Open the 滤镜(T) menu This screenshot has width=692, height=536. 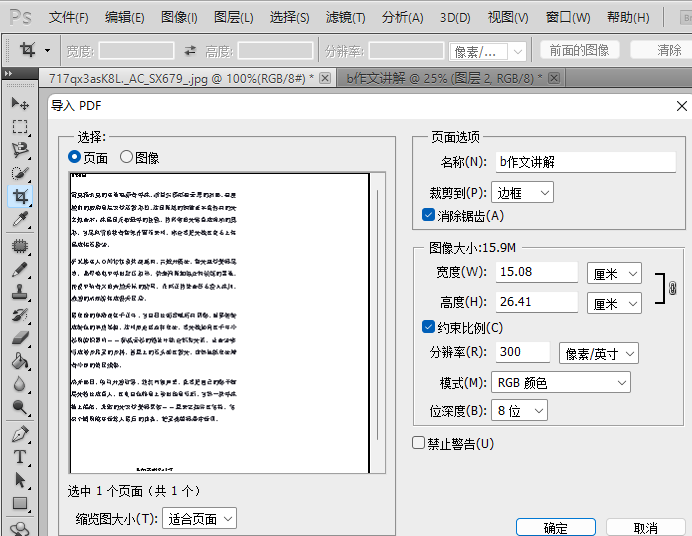pyautogui.click(x=346, y=18)
